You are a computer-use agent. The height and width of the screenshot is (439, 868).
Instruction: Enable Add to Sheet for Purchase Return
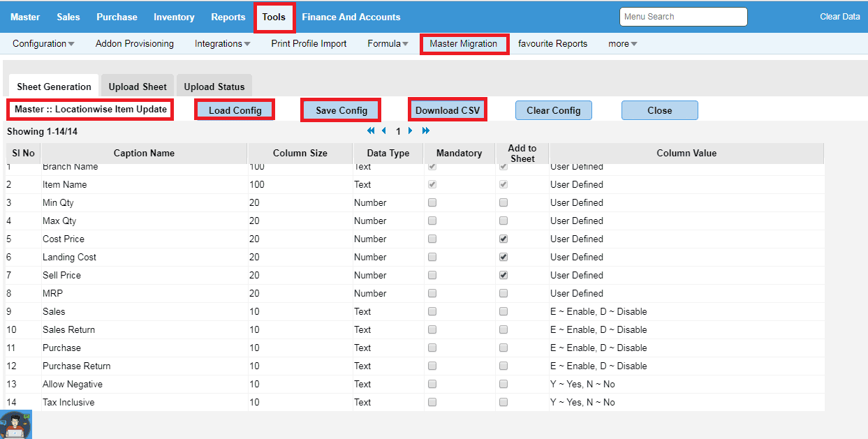pos(503,366)
